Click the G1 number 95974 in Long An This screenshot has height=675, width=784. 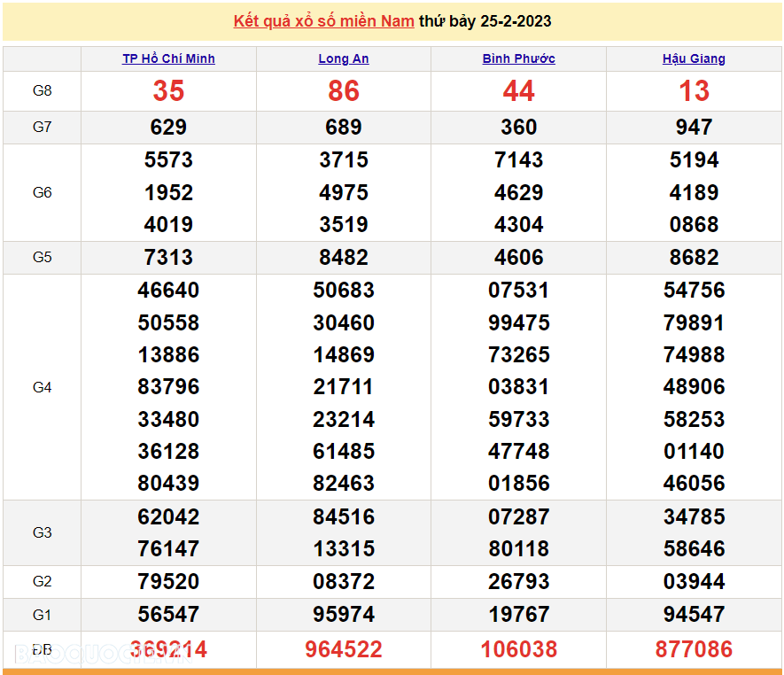point(344,615)
